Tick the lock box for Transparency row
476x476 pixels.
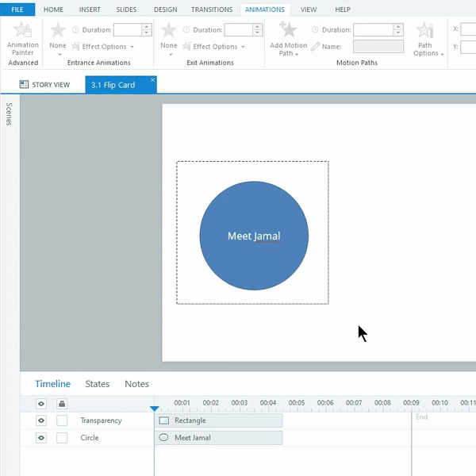(x=62, y=420)
